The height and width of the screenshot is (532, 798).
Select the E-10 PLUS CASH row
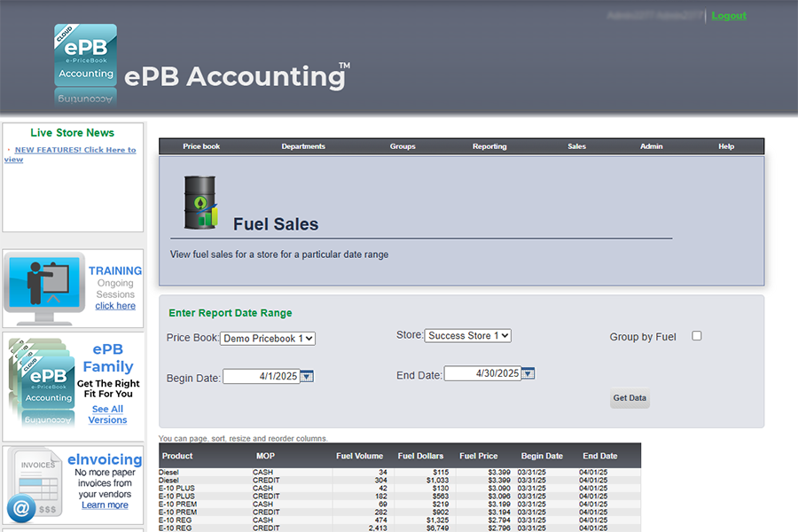tap(400, 489)
